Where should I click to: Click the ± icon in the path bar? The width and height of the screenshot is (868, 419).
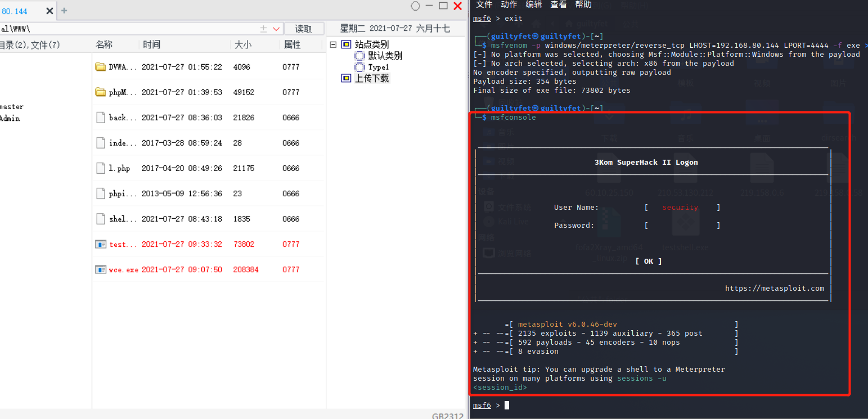tap(264, 29)
